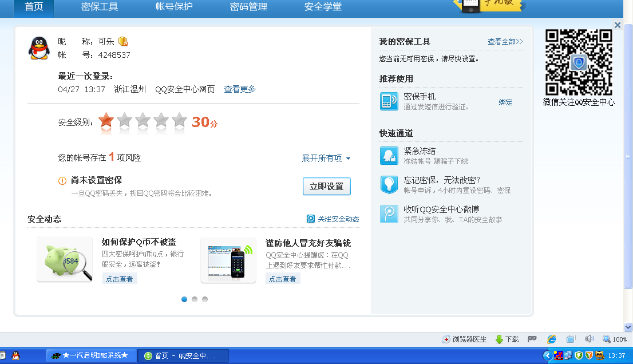Open the 紧急冻结 quick channel
Viewport: 633px width, 364px height.
tap(420, 151)
